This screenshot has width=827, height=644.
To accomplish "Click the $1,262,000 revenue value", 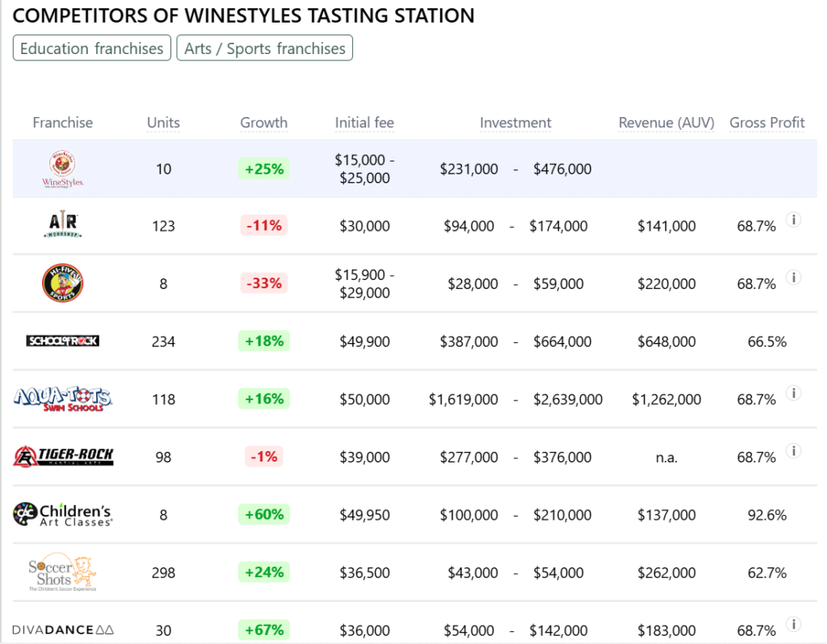I will click(x=666, y=399).
